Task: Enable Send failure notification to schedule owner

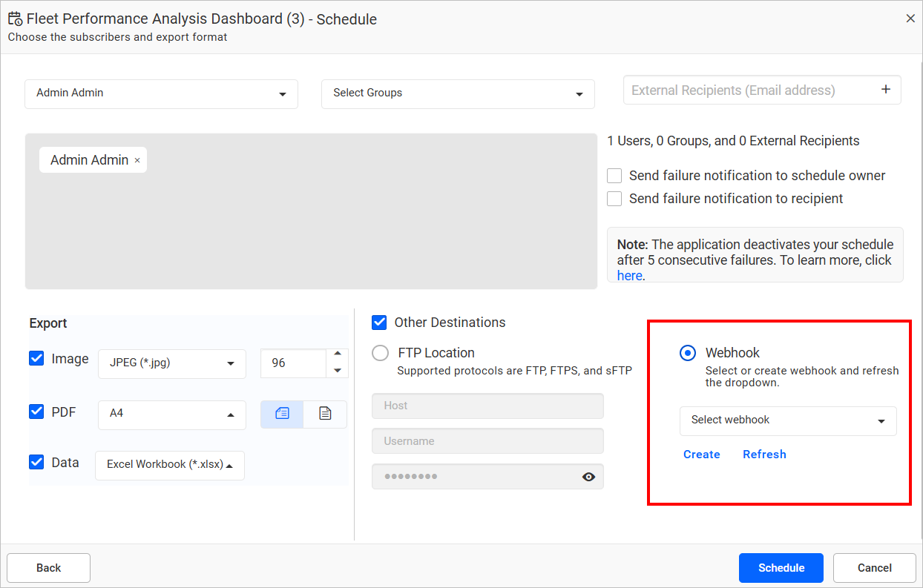Action: pos(614,175)
